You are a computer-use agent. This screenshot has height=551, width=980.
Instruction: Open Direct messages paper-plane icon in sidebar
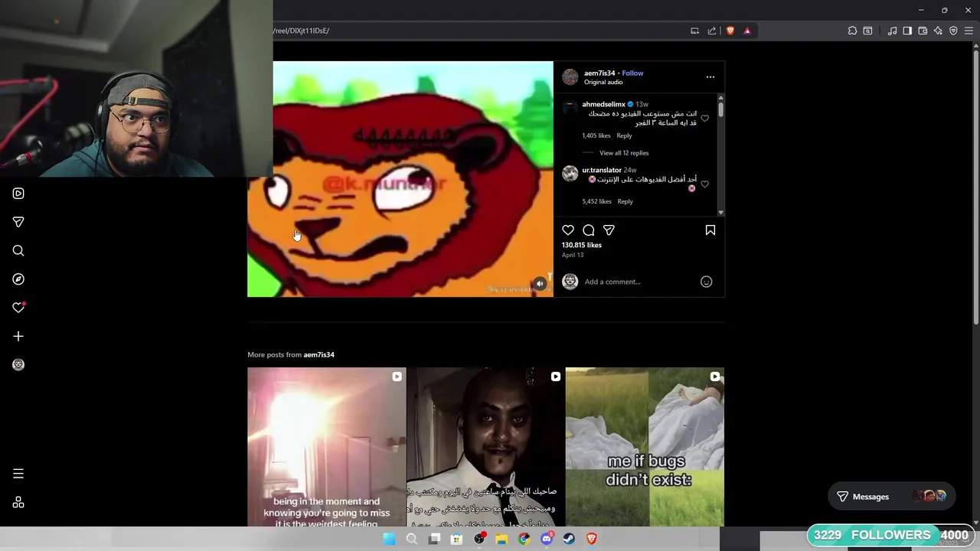click(18, 222)
